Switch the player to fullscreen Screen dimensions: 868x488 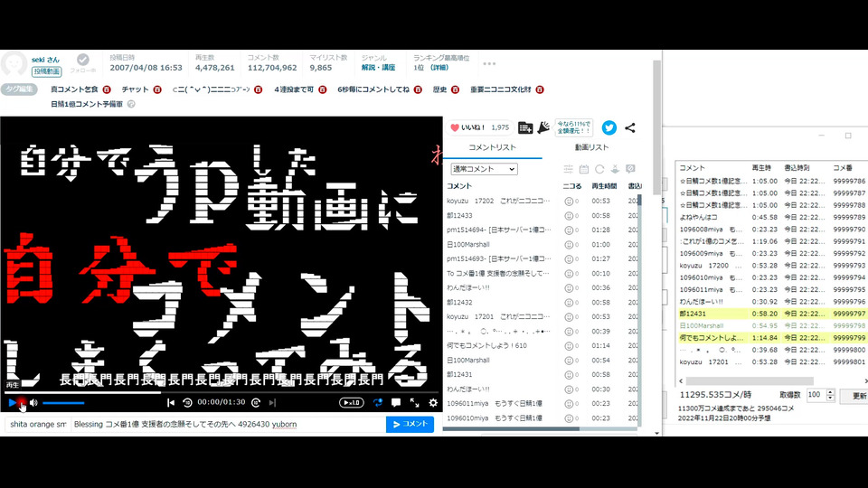[414, 403]
